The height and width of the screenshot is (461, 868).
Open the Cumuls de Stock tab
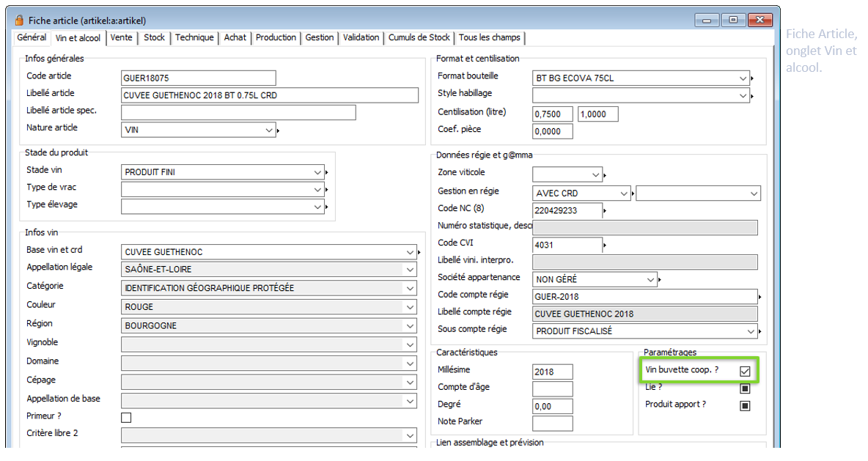coord(419,37)
